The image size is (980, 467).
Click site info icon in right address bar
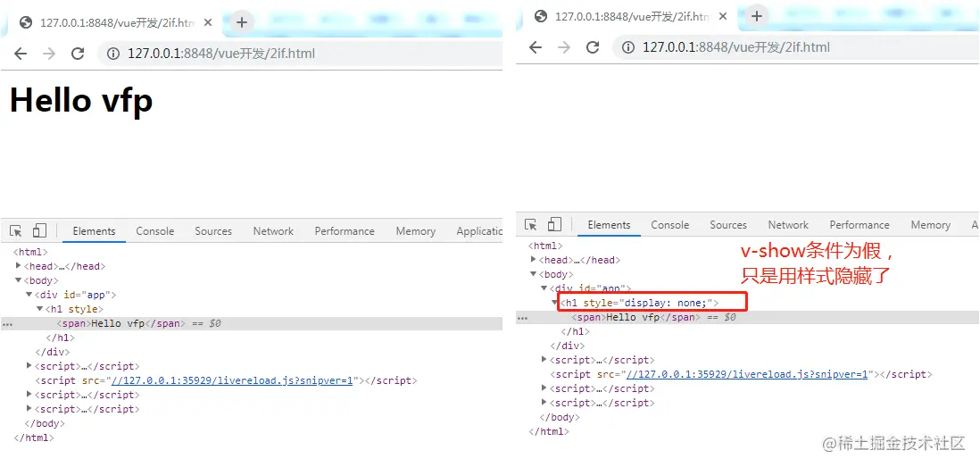[628, 47]
